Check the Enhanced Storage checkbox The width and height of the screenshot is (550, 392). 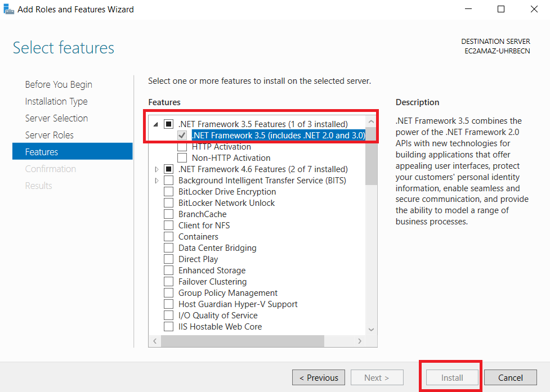point(168,271)
